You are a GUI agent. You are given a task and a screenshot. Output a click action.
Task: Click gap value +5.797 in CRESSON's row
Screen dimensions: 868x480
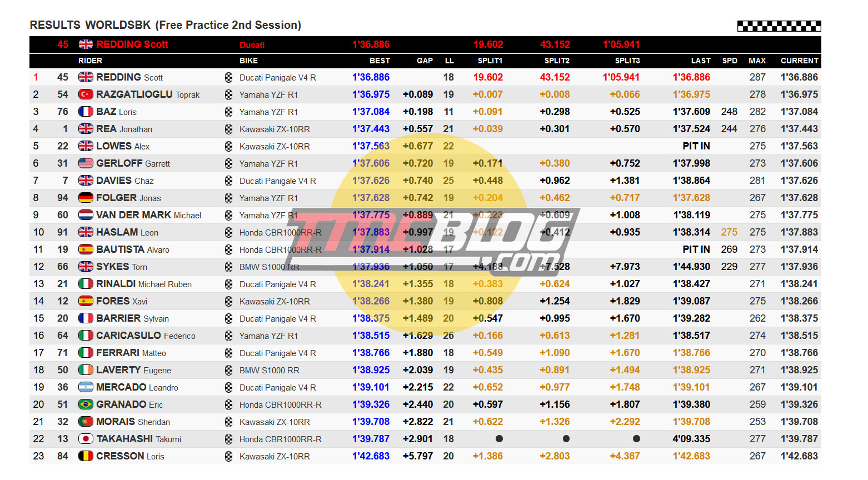pyautogui.click(x=418, y=456)
